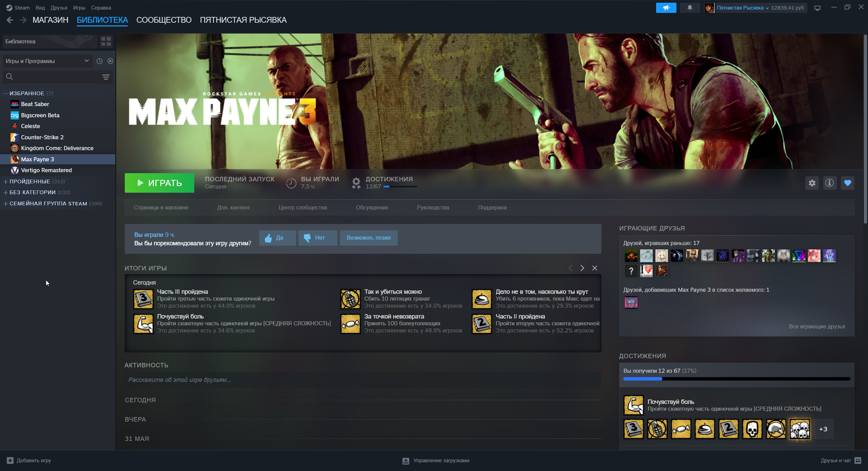Expand the ПРОЙДЕННЫЕ category
Screen dimensions: 868x471
pos(5,182)
